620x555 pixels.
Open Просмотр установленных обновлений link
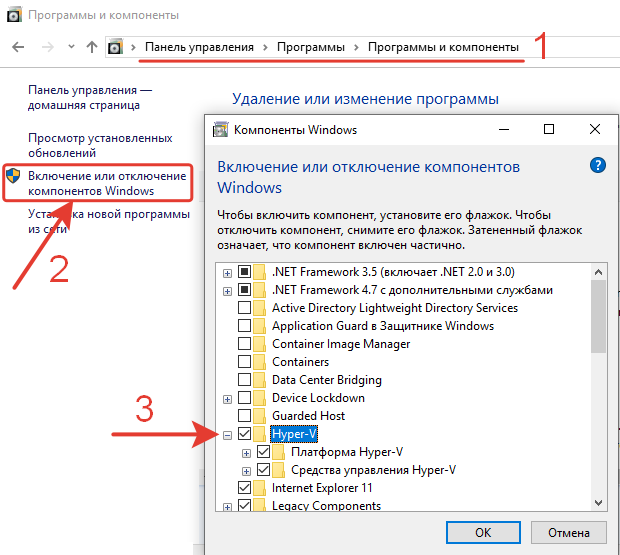point(100,145)
